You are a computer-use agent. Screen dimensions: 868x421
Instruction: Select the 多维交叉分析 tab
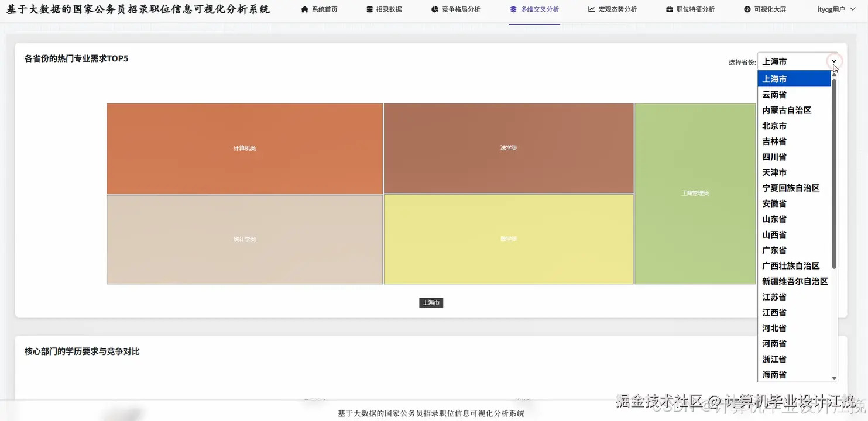click(534, 9)
